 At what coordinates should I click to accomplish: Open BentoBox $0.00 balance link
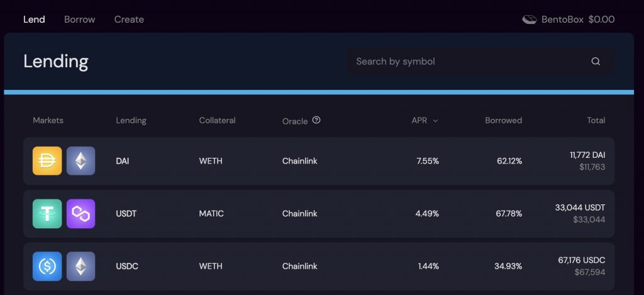569,19
